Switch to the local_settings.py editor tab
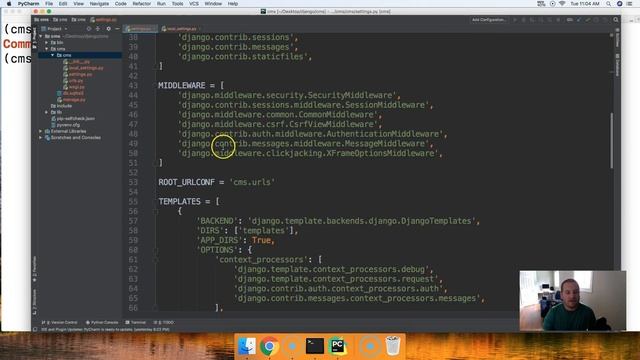 [x=180, y=29]
